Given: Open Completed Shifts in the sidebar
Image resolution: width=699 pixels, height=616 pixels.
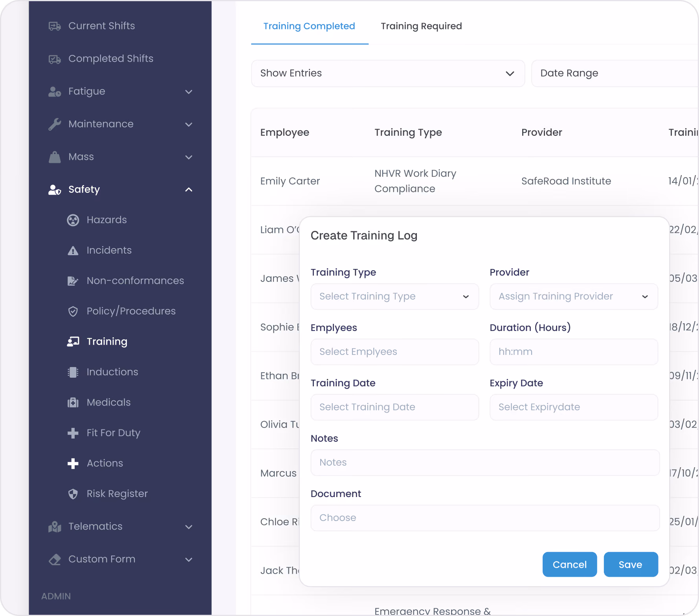Looking at the screenshot, I should click(111, 58).
